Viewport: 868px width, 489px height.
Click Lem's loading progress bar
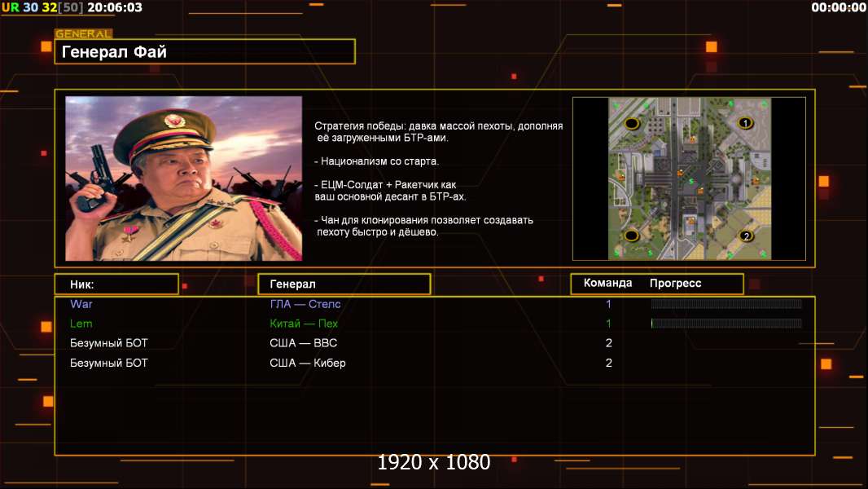click(x=726, y=324)
